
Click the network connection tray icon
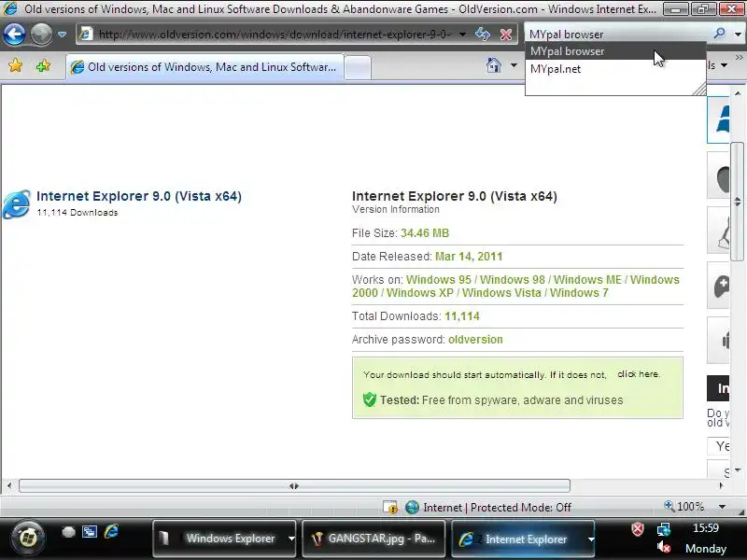(664, 528)
